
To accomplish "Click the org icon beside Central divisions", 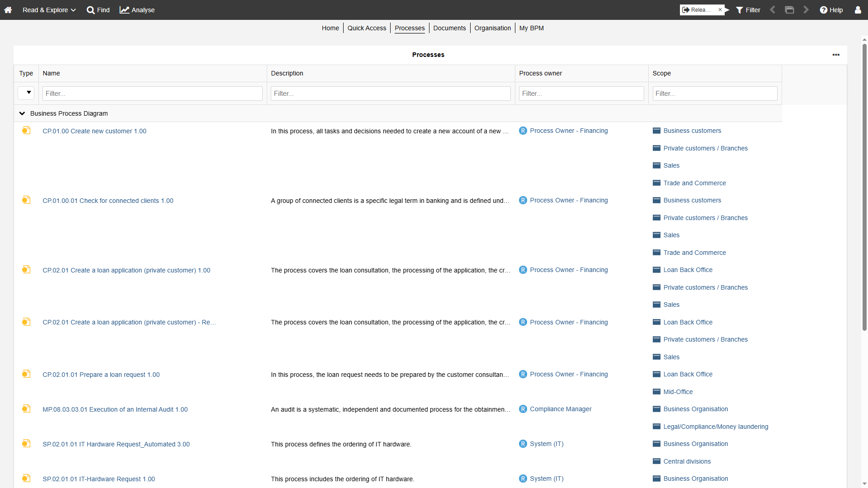I will (656, 461).
